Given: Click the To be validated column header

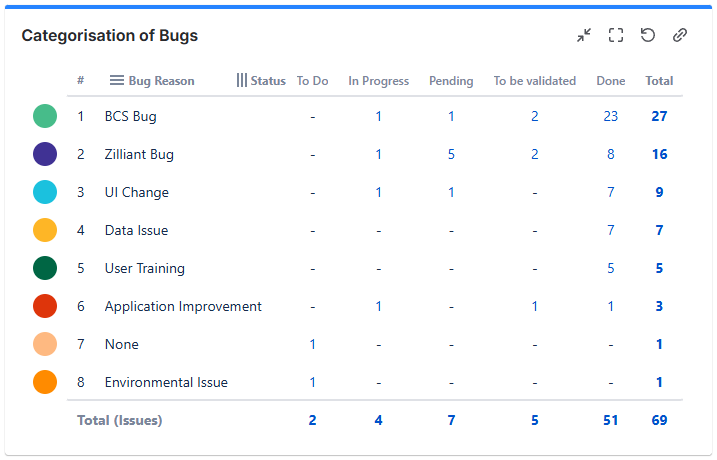Looking at the screenshot, I should pos(534,81).
